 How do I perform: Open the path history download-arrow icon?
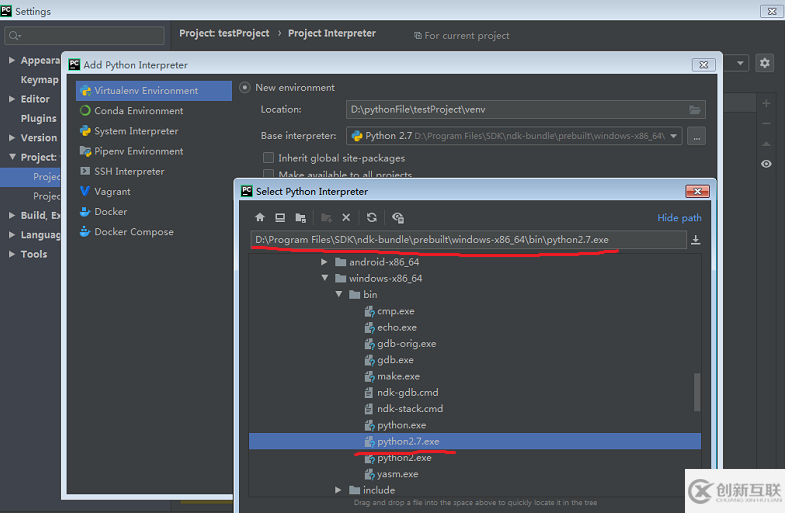[x=695, y=240]
